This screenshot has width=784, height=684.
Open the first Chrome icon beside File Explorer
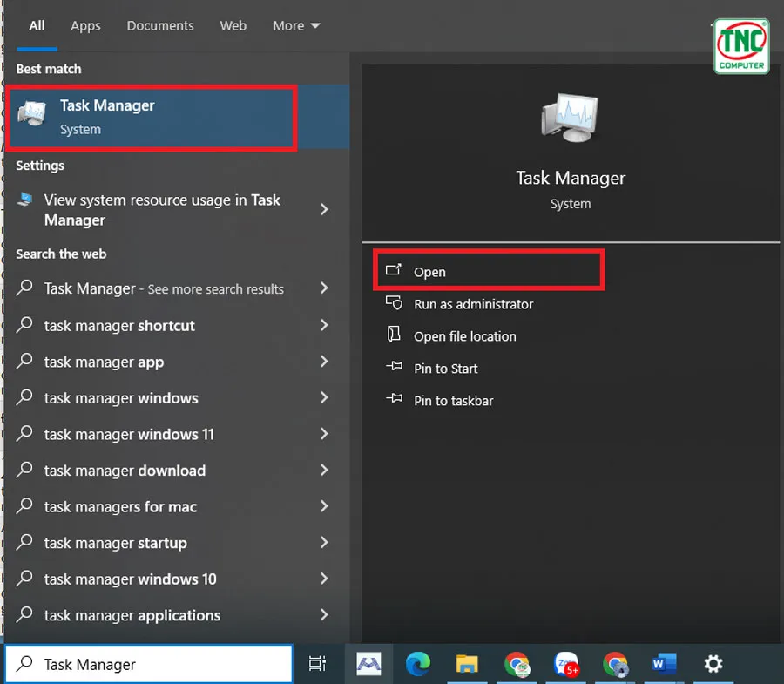pos(517,664)
